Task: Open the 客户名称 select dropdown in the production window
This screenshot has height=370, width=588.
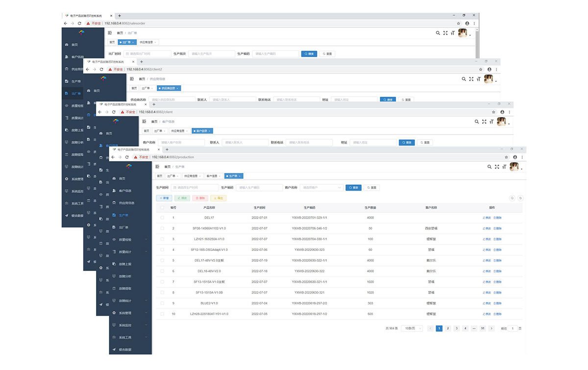Action: pyautogui.click(x=321, y=188)
